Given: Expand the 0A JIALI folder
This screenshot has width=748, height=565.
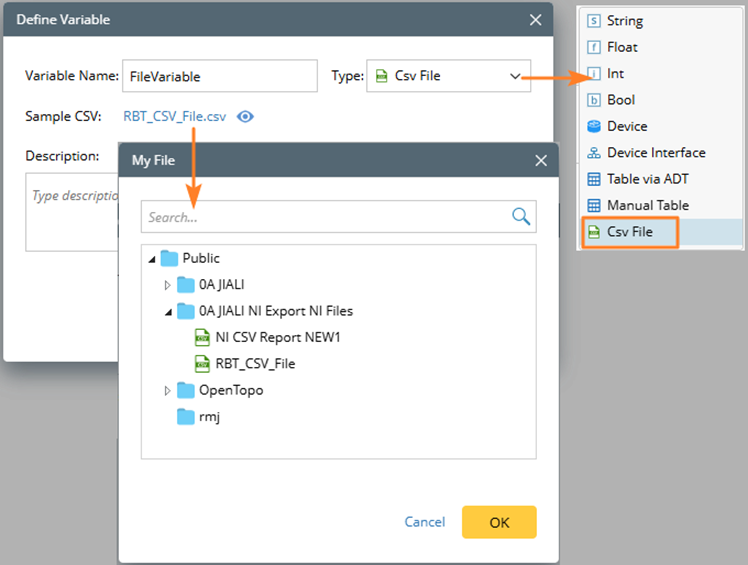Looking at the screenshot, I should pyautogui.click(x=168, y=285).
